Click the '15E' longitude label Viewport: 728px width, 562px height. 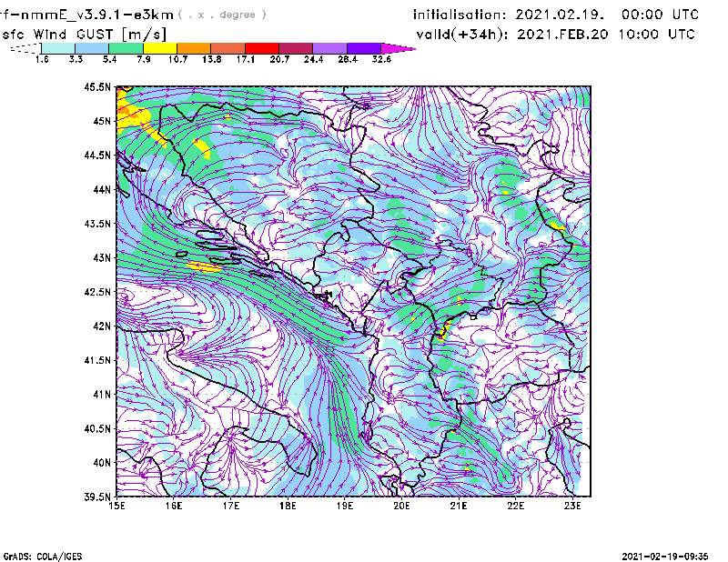[116, 506]
